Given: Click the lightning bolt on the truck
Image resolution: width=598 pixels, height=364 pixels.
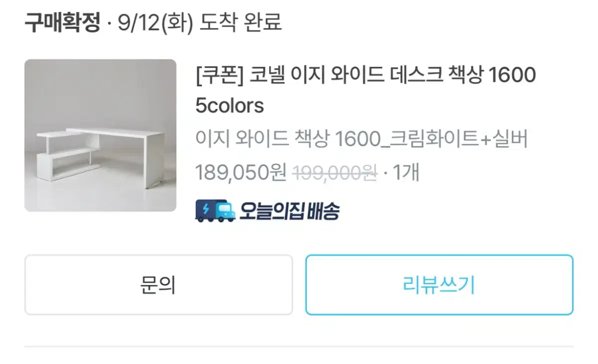Looking at the screenshot, I should 206,209.
